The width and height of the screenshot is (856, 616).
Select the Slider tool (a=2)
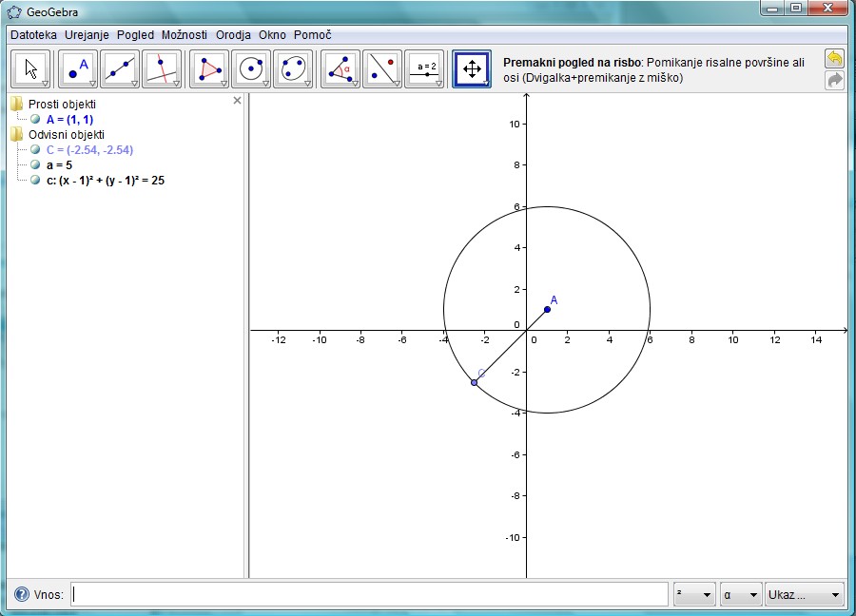click(x=424, y=69)
